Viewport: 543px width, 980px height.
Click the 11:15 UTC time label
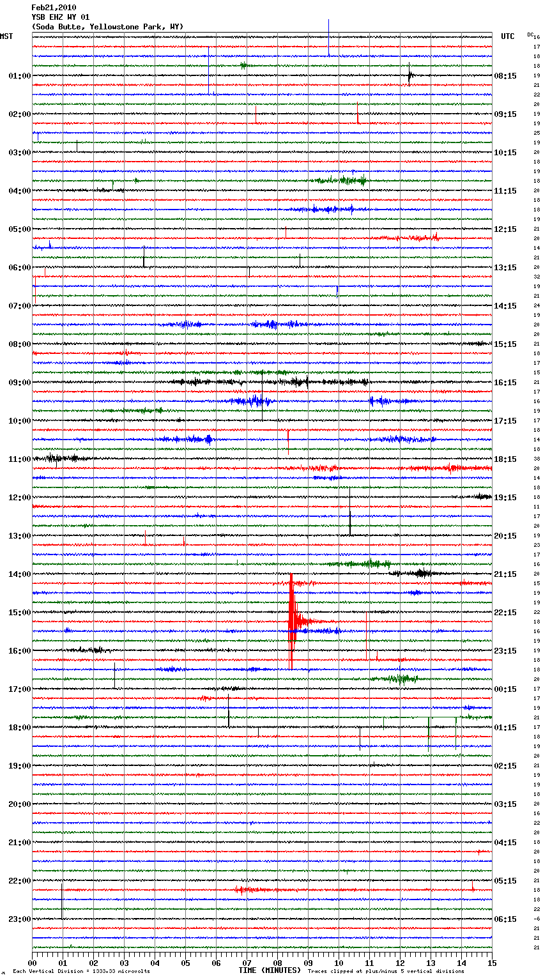505,191
